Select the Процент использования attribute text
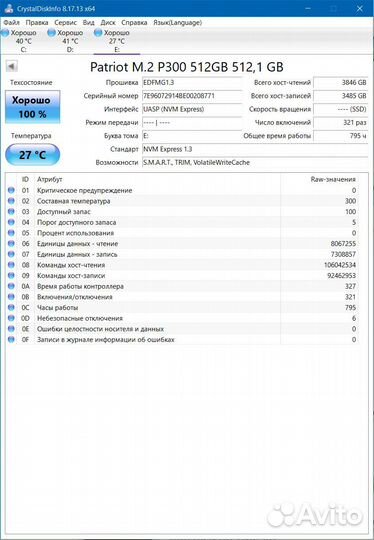Screen dimensions: 374x540 (x=75, y=233)
